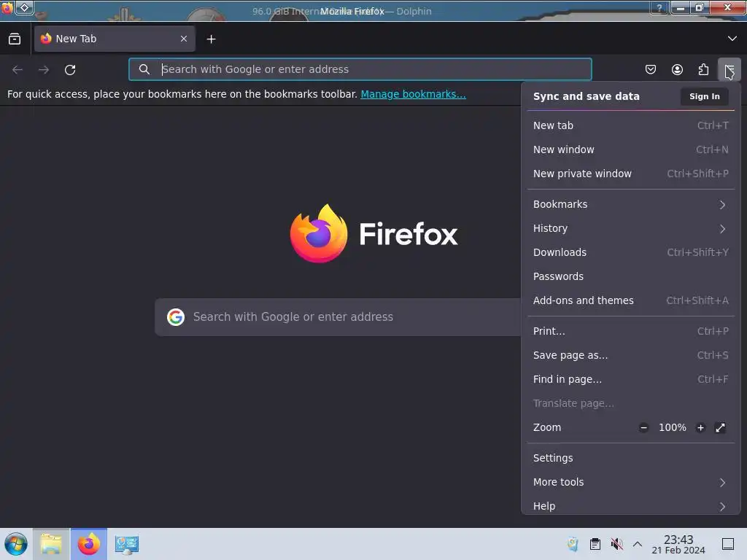Viewport: 747px width, 560px height.
Task: Go back with the back arrow
Action: [18, 70]
